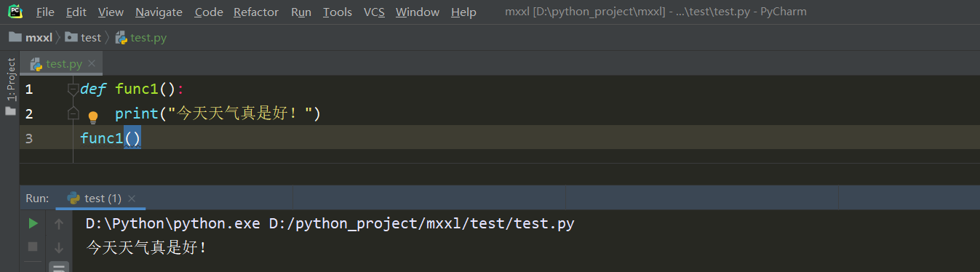980x272 pixels.
Task: Click the yellow lightbulb intention icon
Action: 93,116
